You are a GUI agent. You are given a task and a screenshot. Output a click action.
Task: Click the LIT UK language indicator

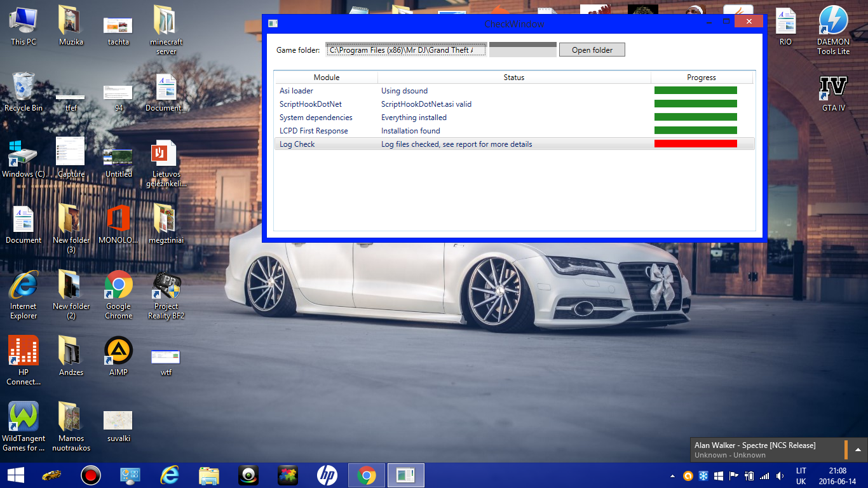point(801,476)
